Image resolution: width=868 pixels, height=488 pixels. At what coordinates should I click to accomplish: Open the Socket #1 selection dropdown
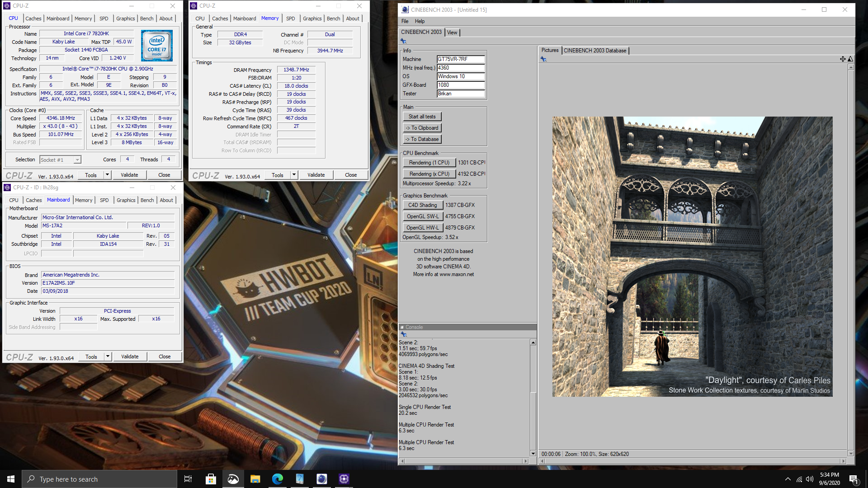tap(60, 160)
